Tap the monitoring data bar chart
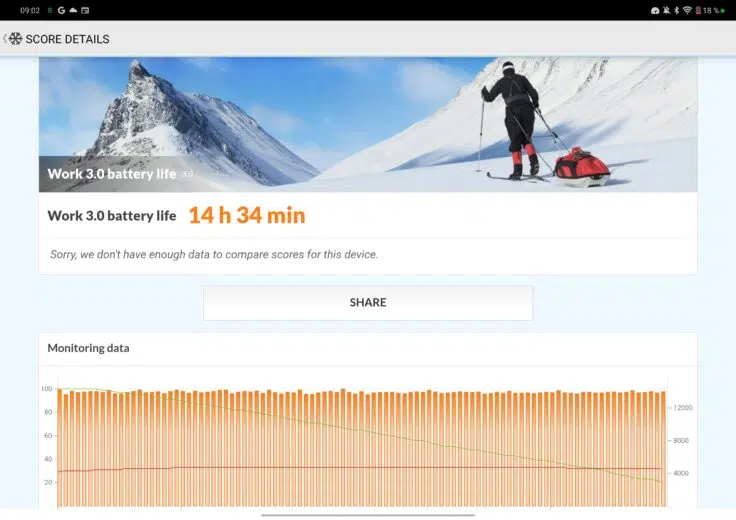The image size is (736, 520). (361, 448)
